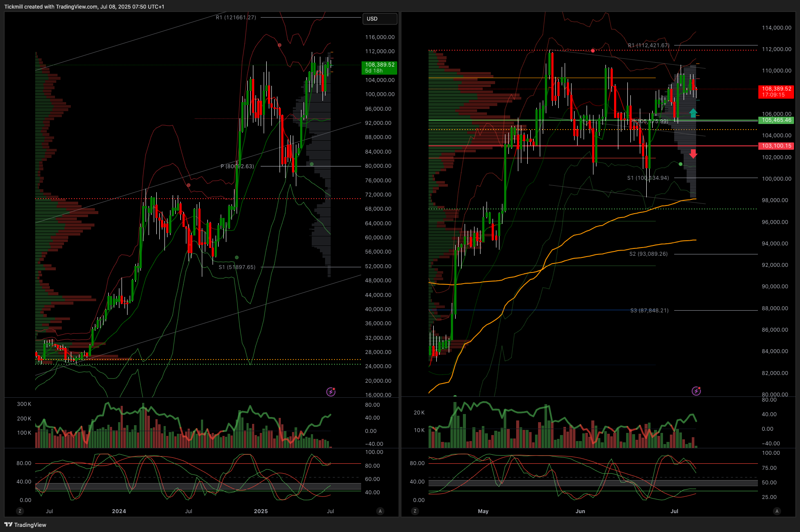Click the 2025 time axis label

click(261, 511)
